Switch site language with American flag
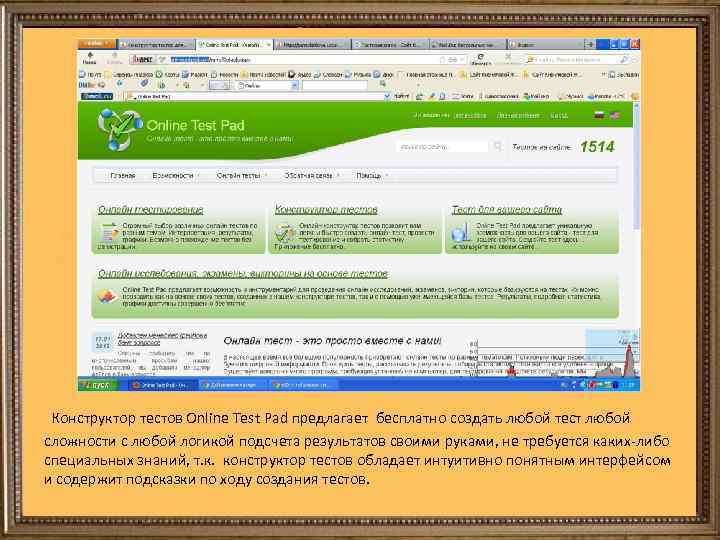This screenshot has width=720, height=540. 614,115
